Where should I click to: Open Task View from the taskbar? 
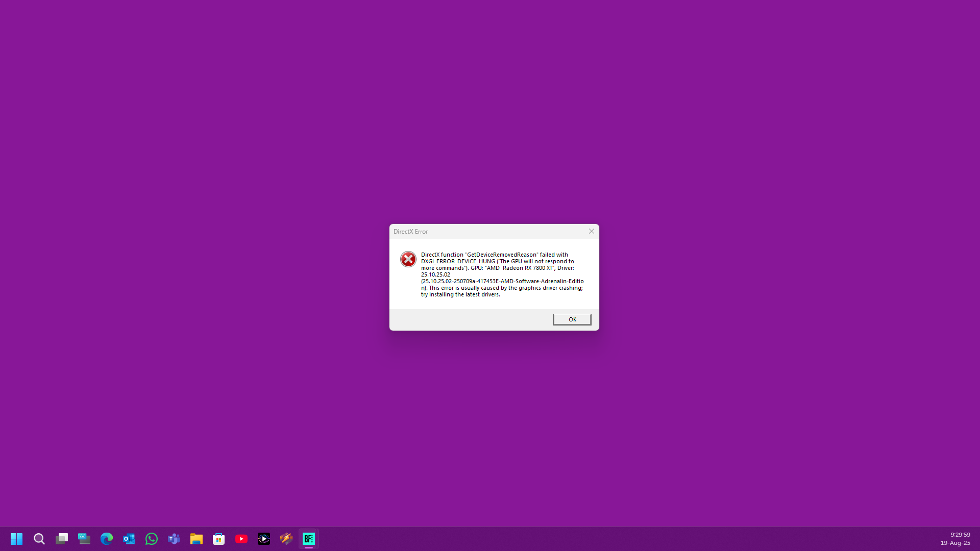pyautogui.click(x=62, y=539)
